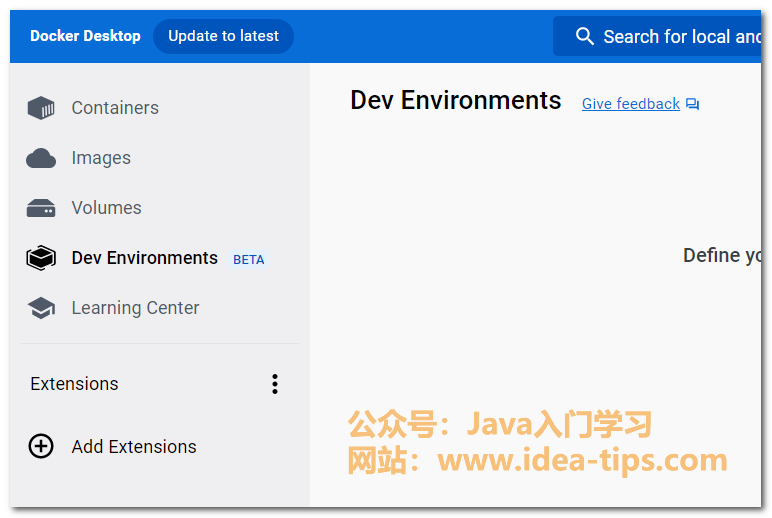Screen dimensions: 772x518
Task: Click the Add Extensions plus icon
Action: [41, 447]
